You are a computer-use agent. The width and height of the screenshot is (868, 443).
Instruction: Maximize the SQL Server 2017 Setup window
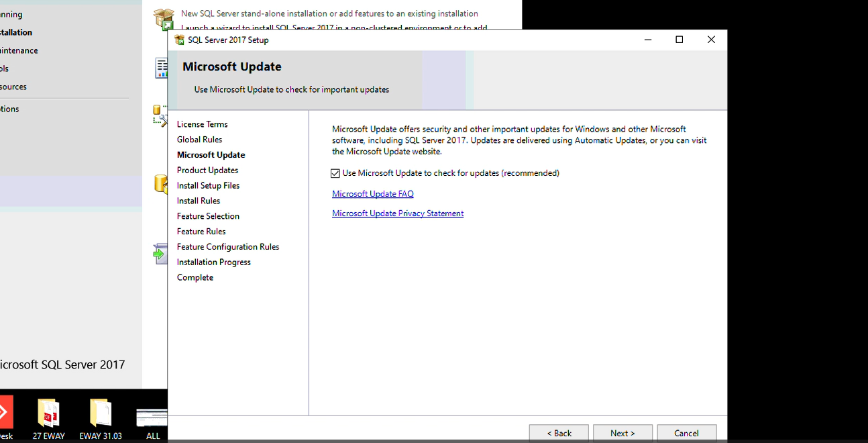(x=680, y=40)
